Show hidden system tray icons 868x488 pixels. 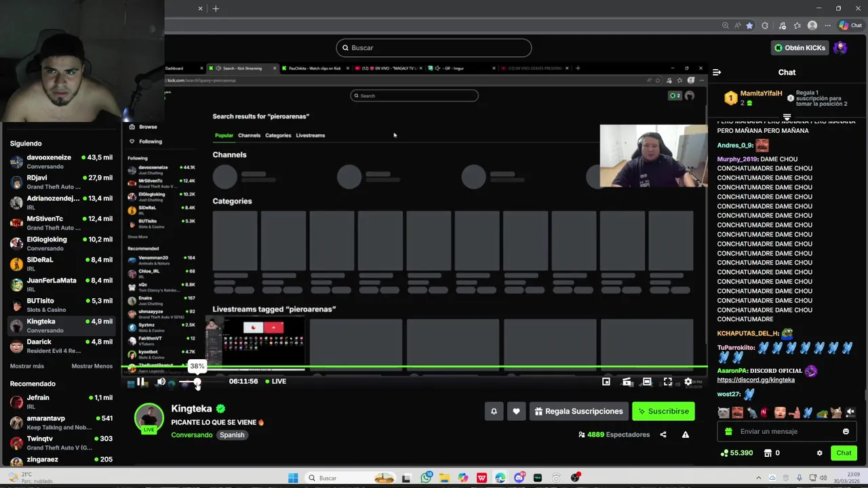click(758, 478)
